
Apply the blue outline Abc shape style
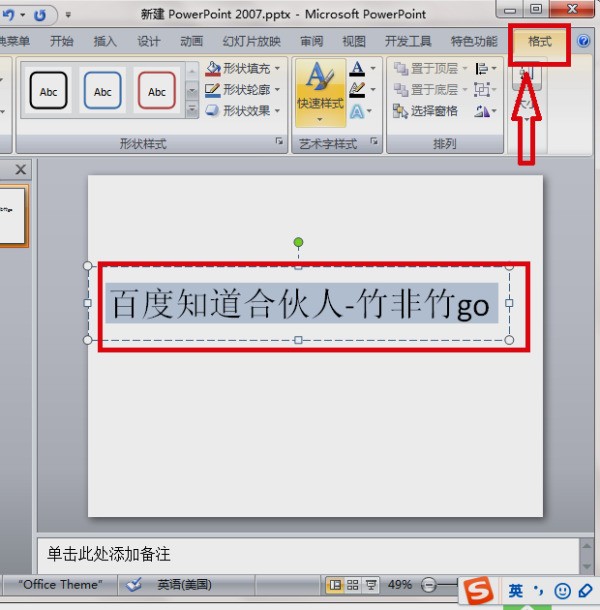pyautogui.click(x=102, y=90)
